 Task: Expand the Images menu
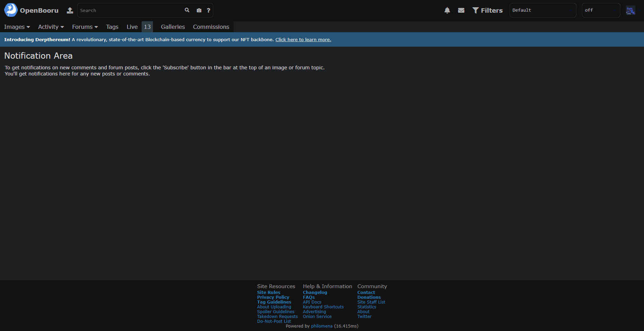[17, 27]
